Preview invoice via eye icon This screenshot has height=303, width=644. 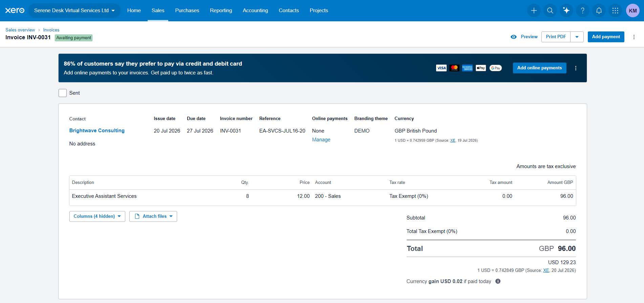coord(514,37)
